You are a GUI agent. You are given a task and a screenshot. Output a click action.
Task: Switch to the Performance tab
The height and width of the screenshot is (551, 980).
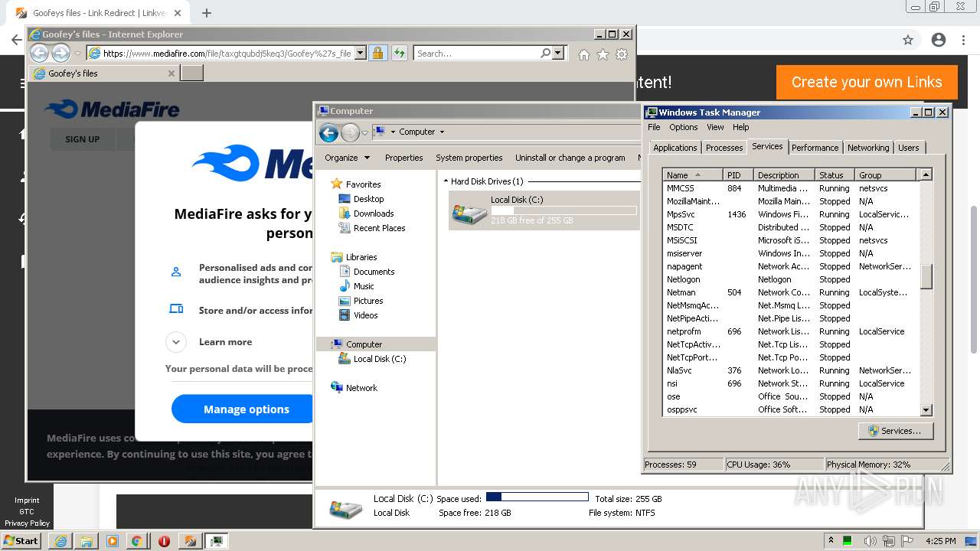(815, 148)
